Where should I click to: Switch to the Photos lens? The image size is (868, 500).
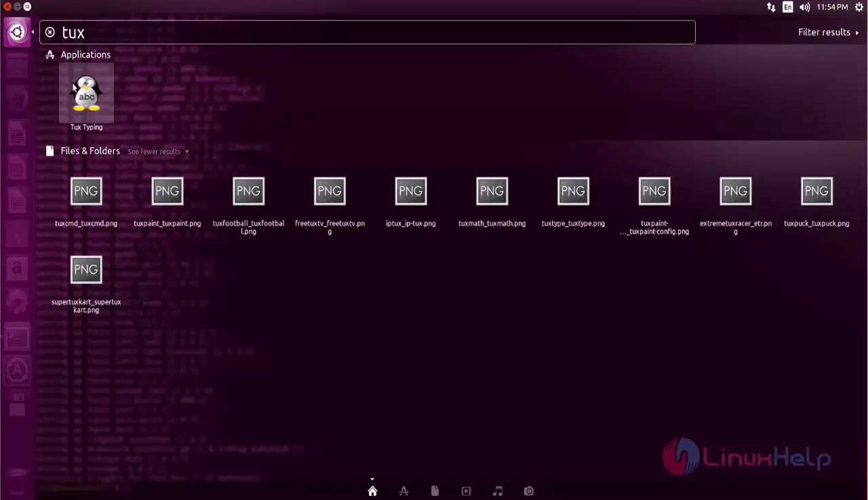point(529,491)
